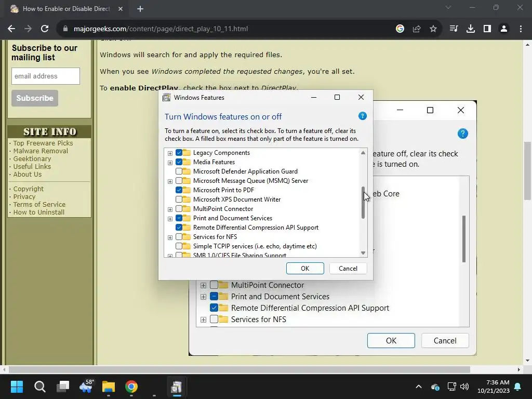Open Chrome downloads icon
The image size is (532, 399).
[471, 29]
